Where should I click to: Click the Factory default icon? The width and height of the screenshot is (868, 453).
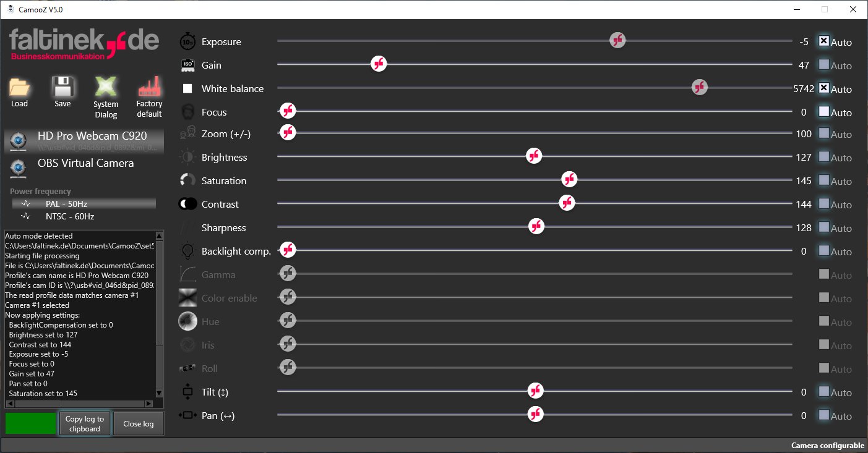149,87
